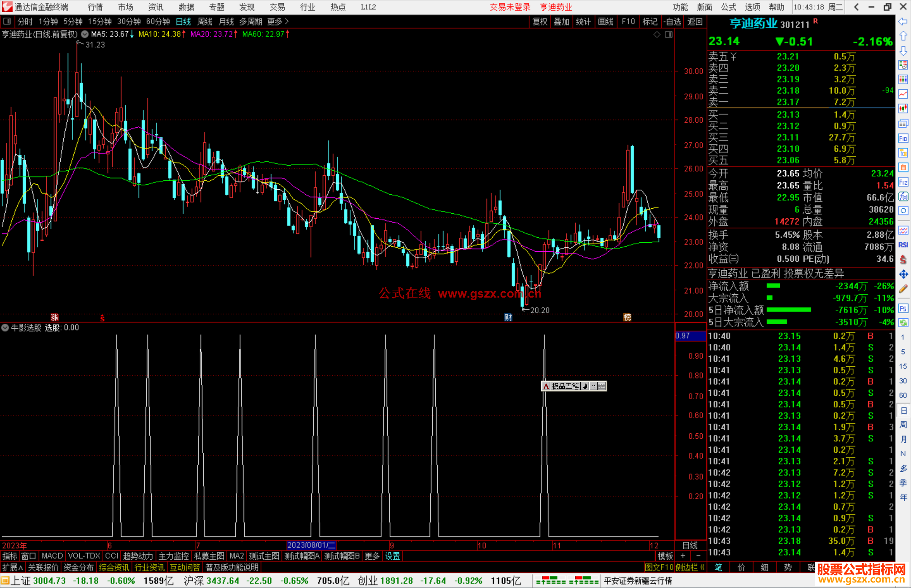Click the f(x) formula sidebar icon
911x588 pixels.
click(x=903, y=196)
